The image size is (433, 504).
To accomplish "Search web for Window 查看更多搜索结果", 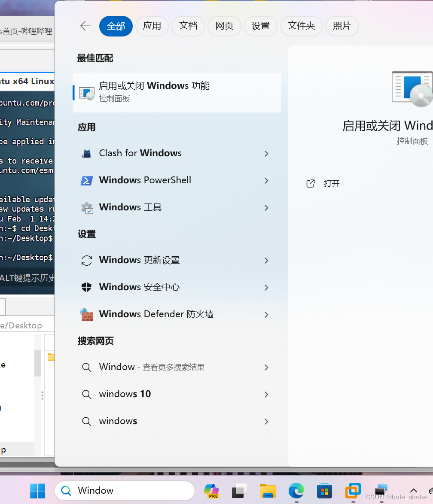I will (x=177, y=367).
